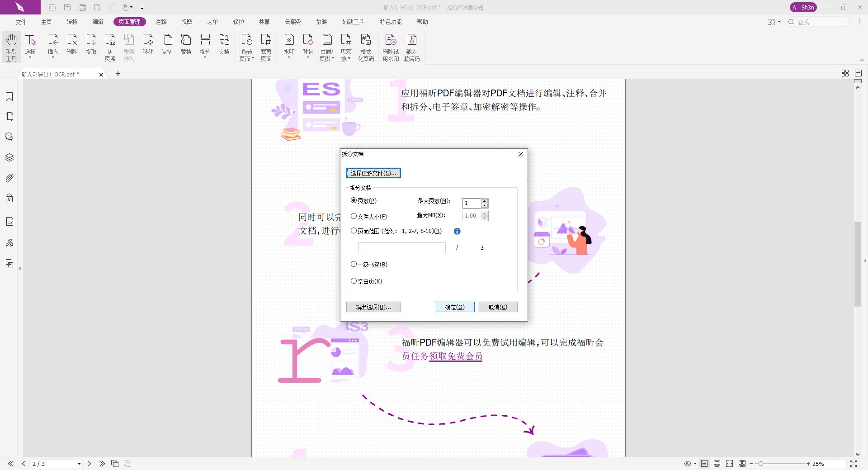This screenshot has width=868, height=470.
Task: Select the 页数(P) split option
Action: [x=354, y=200]
